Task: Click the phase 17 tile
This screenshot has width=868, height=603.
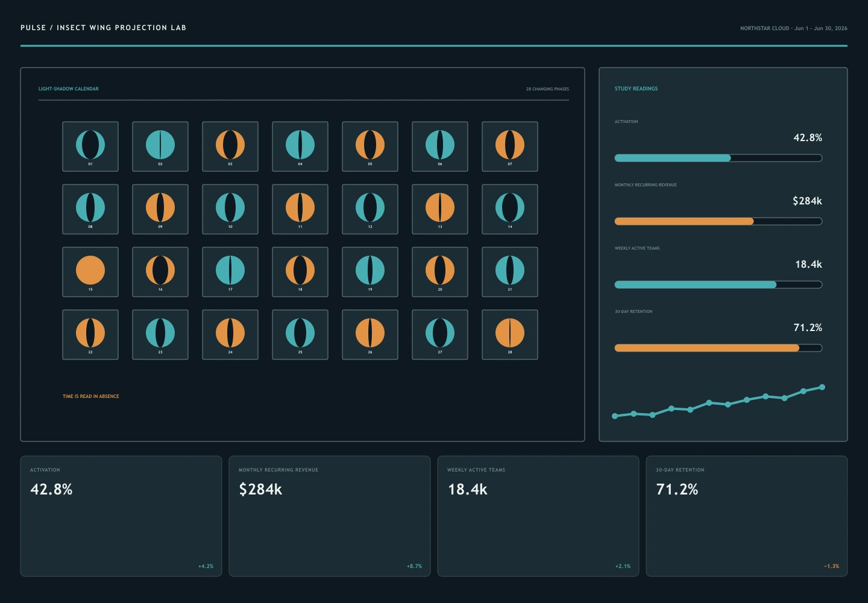Action: (230, 272)
